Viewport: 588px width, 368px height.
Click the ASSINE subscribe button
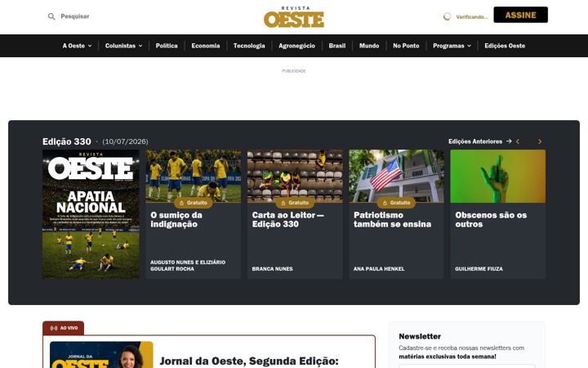tap(520, 15)
